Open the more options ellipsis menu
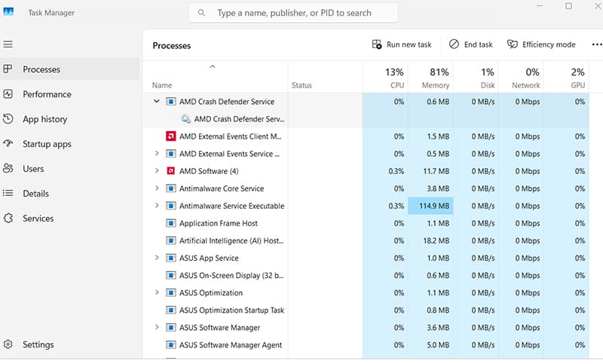 (597, 44)
